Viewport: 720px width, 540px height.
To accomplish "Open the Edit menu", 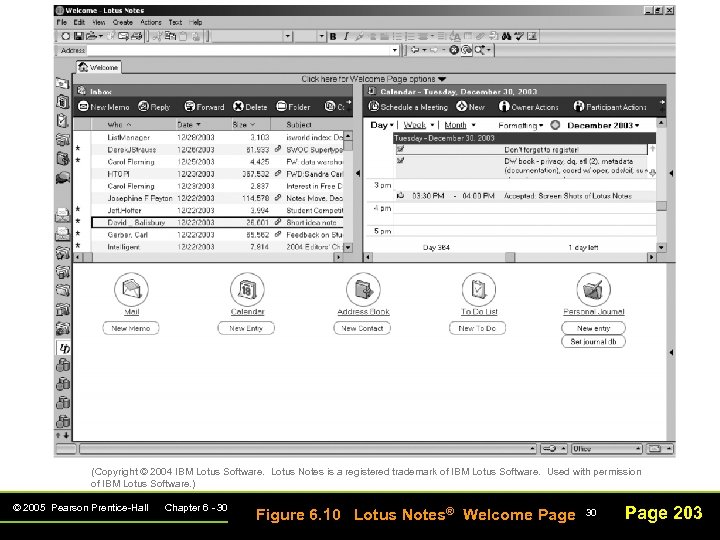I will click(x=79, y=22).
